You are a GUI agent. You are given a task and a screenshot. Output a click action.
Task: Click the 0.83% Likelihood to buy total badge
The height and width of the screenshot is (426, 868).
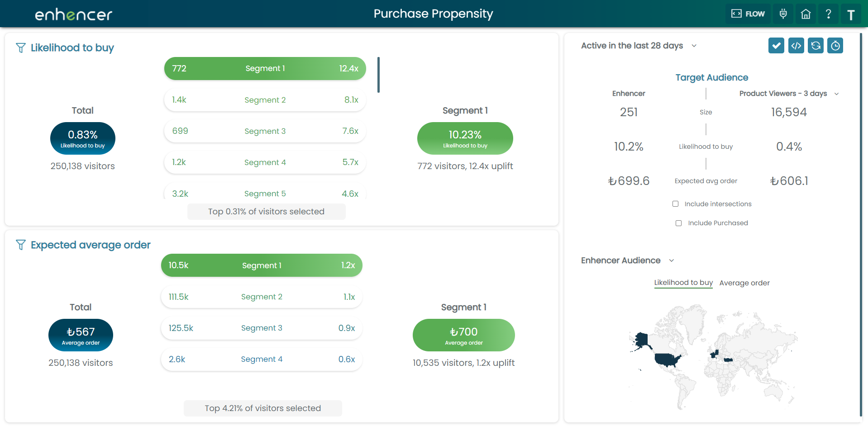83,138
